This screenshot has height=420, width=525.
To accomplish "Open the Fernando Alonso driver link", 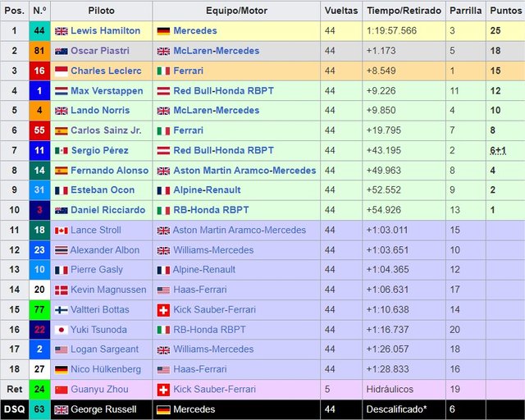I will click(x=109, y=171).
